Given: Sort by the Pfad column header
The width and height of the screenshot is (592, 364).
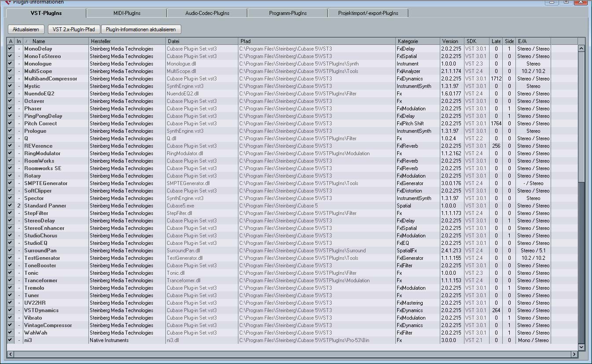Looking at the screenshot, I should [x=317, y=41].
